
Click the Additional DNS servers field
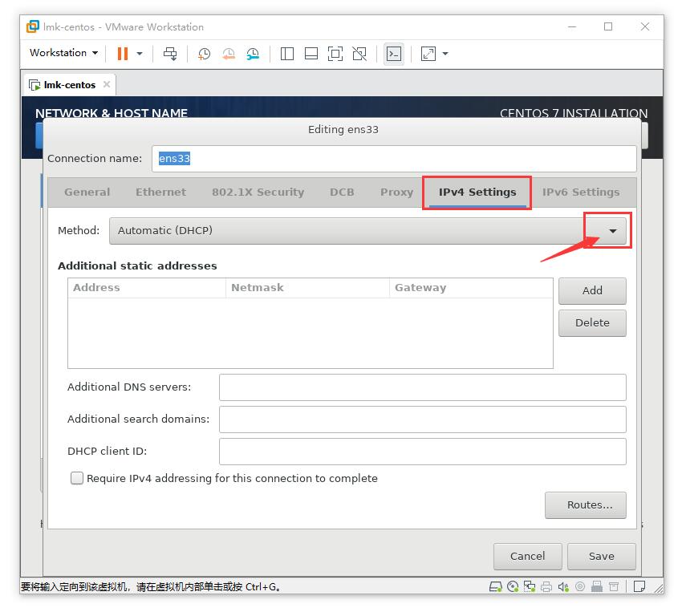click(x=422, y=387)
